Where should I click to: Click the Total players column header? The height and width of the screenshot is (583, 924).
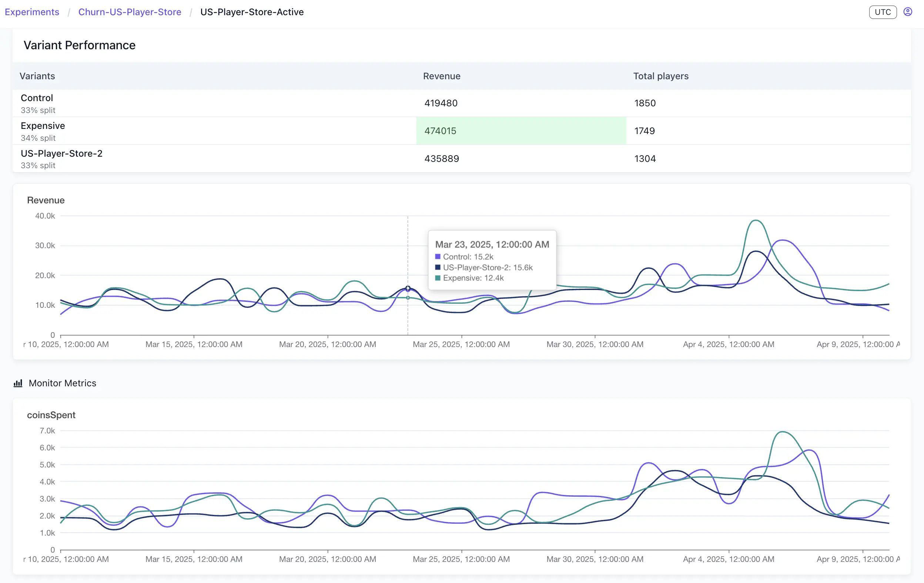coord(661,76)
